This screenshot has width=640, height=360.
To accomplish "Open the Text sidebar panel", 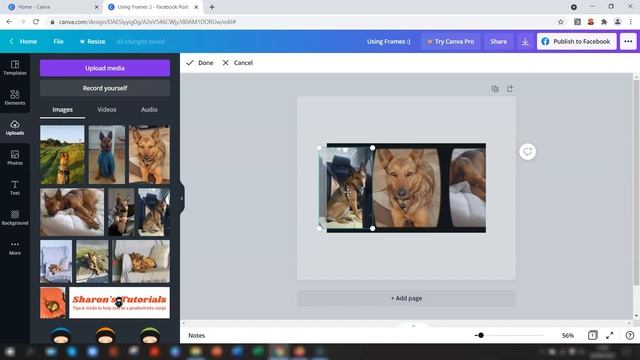I will click(15, 188).
